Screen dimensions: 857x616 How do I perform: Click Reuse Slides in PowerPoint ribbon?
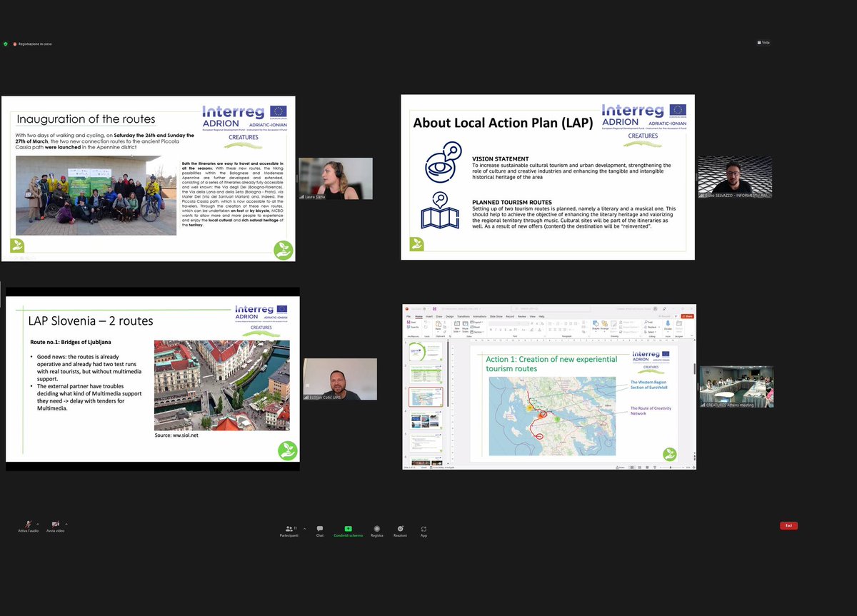(465, 325)
